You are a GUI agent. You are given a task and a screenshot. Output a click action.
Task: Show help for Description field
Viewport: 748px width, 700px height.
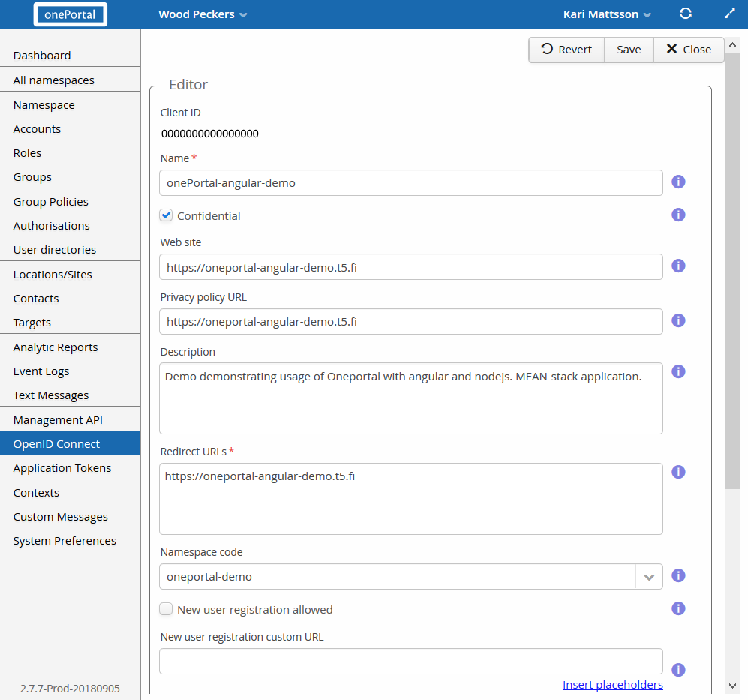tap(678, 371)
